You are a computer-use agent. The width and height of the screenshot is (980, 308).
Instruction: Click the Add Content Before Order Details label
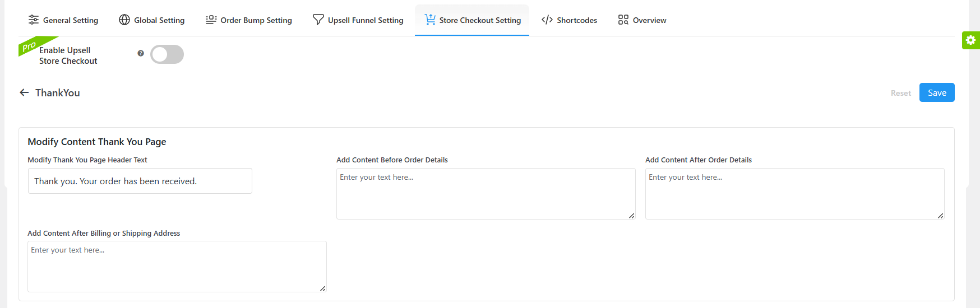click(x=392, y=160)
